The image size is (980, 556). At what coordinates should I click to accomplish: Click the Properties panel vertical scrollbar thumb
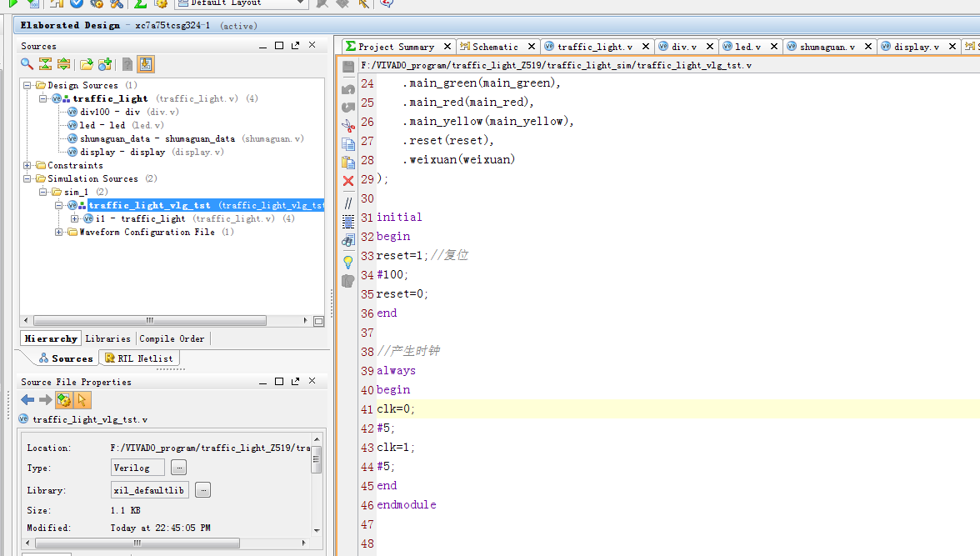(x=317, y=459)
